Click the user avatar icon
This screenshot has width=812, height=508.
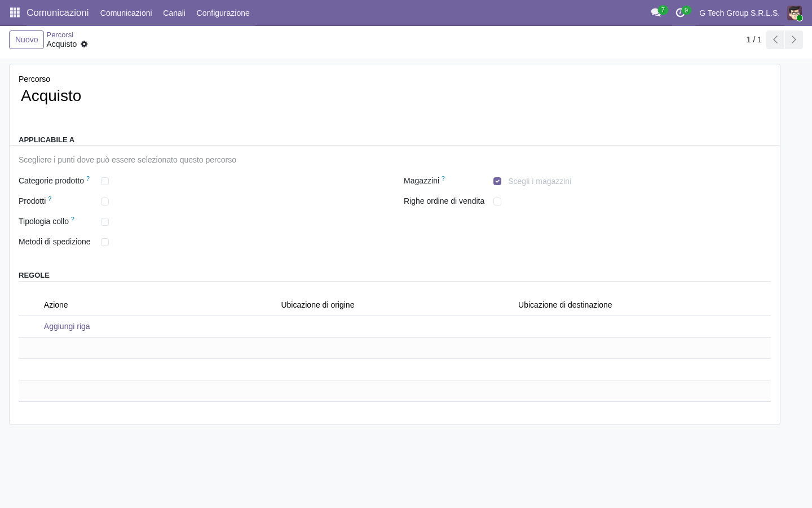(x=795, y=13)
